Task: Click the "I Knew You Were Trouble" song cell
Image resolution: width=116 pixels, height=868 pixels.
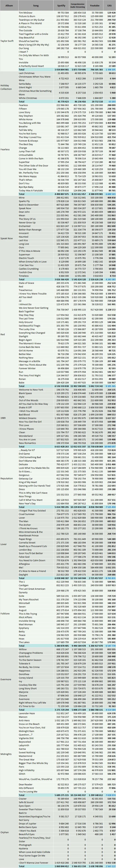Action: click(36, 293)
